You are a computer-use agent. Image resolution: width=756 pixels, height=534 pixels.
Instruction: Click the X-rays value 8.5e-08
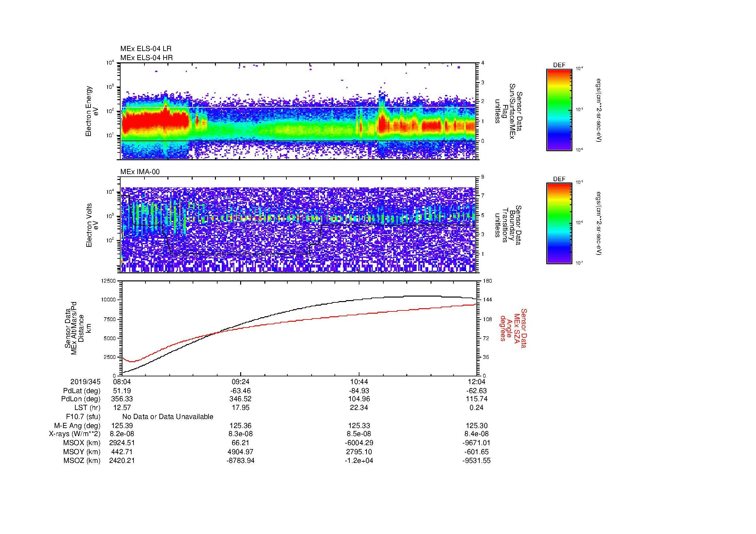(x=359, y=434)
